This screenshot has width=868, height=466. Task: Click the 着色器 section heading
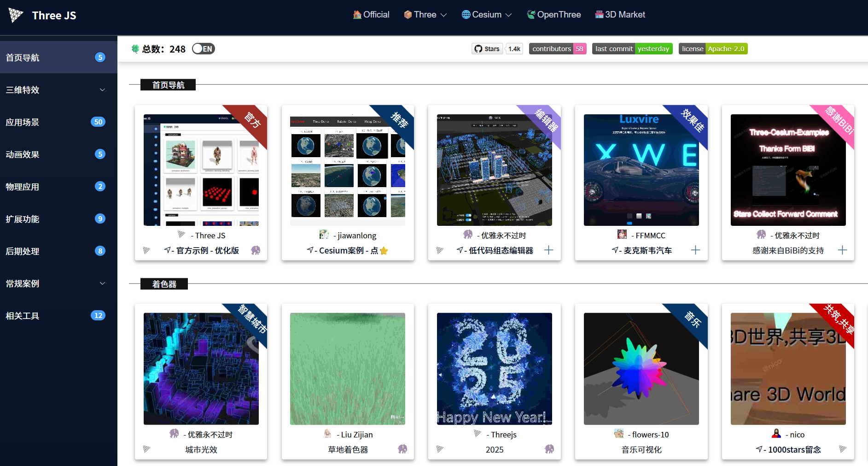pyautogui.click(x=164, y=284)
